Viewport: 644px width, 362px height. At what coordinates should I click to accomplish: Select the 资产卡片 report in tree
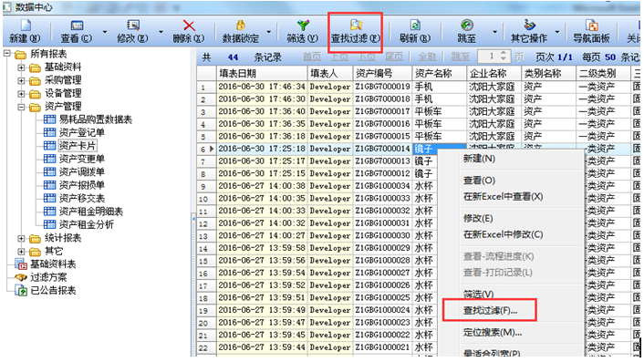click(x=77, y=146)
